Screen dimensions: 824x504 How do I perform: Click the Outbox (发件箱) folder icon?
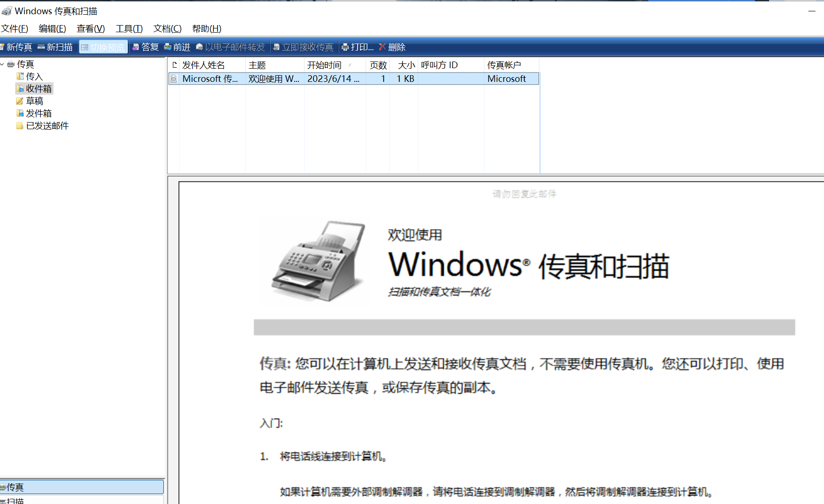pos(20,113)
